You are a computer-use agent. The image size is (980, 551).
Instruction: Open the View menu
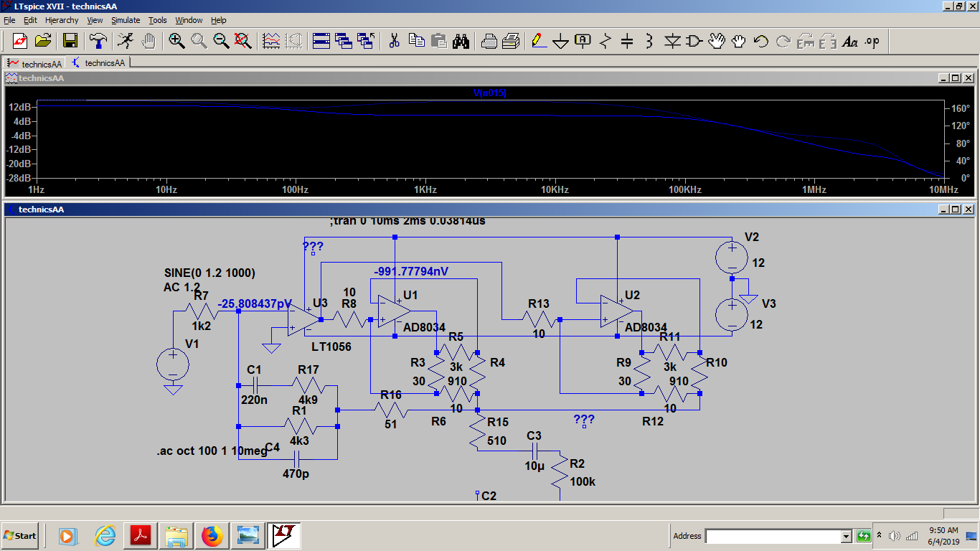tap(95, 20)
